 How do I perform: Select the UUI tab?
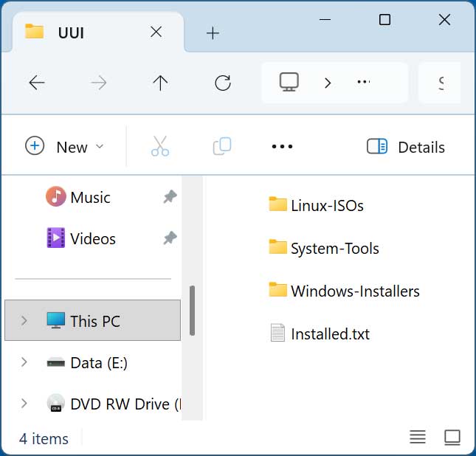(97, 32)
